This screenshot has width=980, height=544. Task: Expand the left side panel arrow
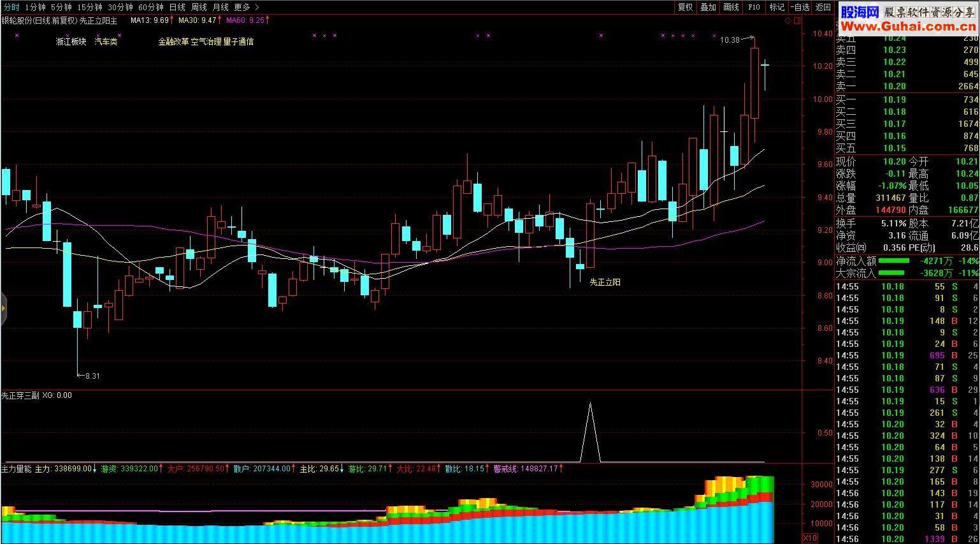click(3, 309)
